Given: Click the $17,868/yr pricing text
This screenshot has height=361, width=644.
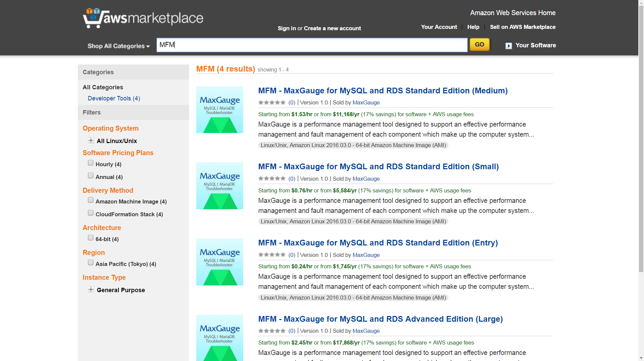Looking at the screenshot, I should 346,343.
